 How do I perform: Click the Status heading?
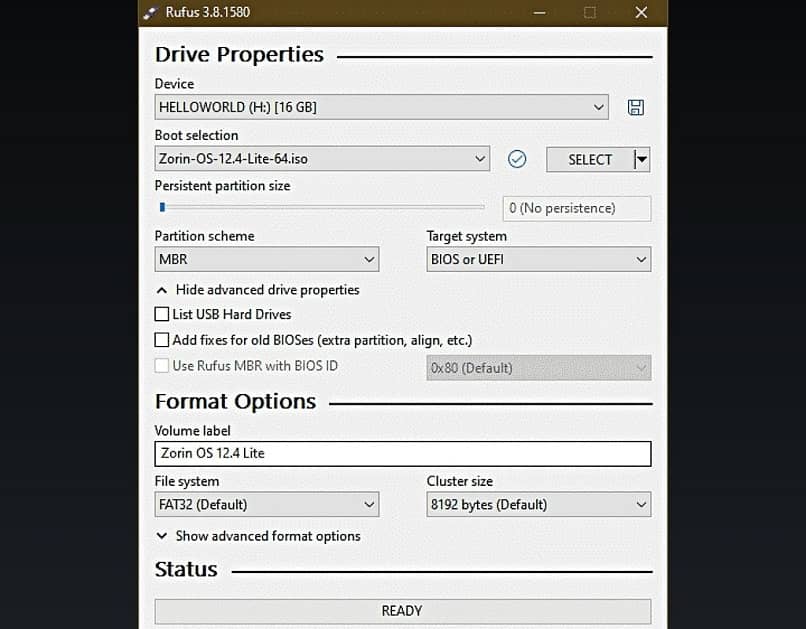186,569
